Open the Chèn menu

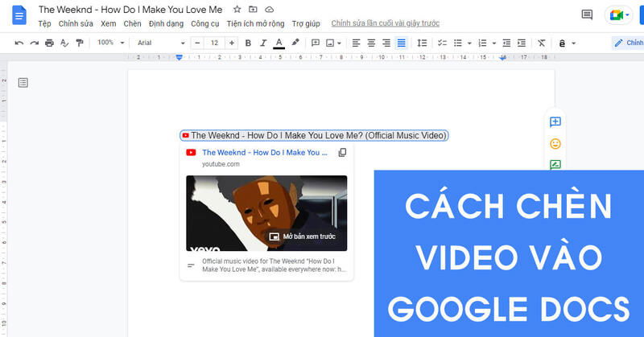[x=133, y=23]
